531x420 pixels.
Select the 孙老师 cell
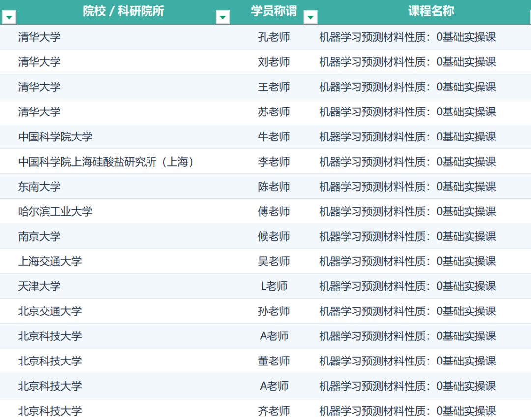(274, 311)
